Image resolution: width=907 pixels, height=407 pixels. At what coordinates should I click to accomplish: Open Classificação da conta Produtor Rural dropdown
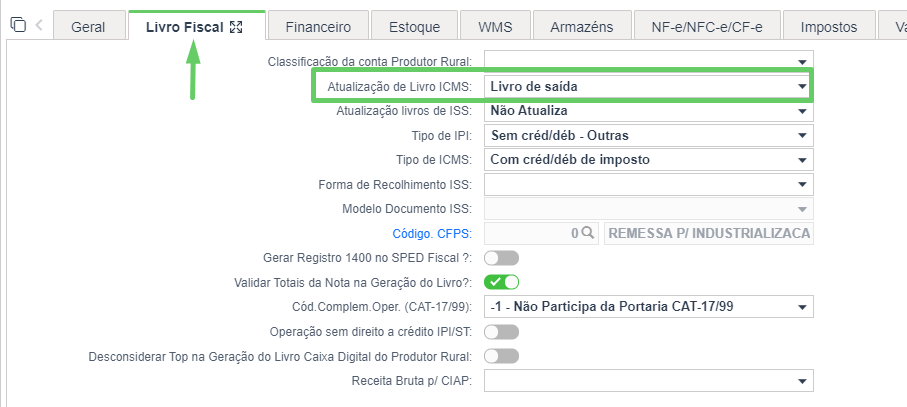click(x=648, y=61)
